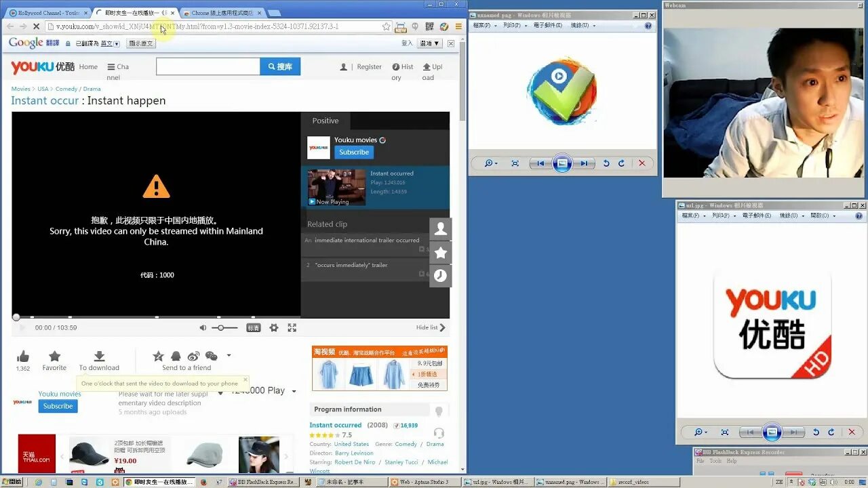Click the To download icon
This screenshot has width=868, height=488.
99,357
